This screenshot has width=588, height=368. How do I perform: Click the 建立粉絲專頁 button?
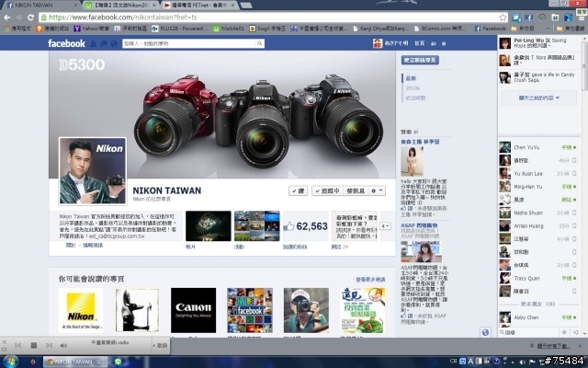point(420,60)
